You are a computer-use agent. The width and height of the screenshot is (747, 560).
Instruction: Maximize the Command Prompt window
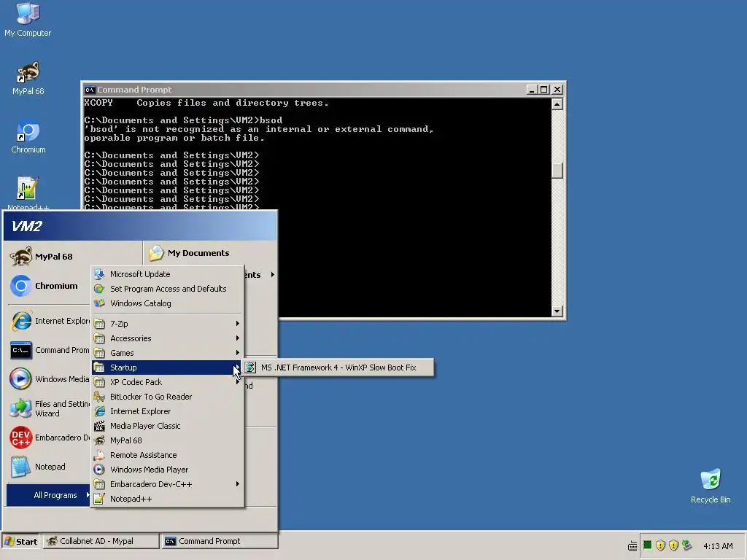(x=544, y=90)
